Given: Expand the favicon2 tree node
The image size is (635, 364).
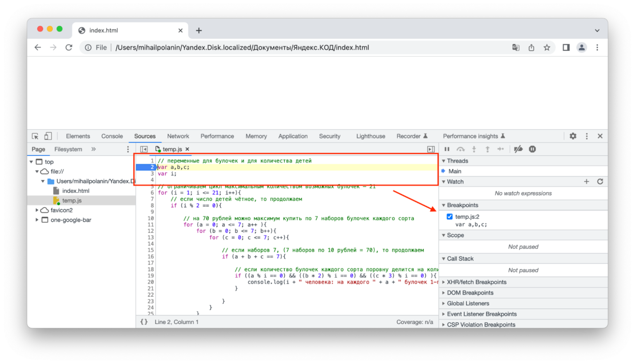Looking at the screenshot, I should coord(37,210).
